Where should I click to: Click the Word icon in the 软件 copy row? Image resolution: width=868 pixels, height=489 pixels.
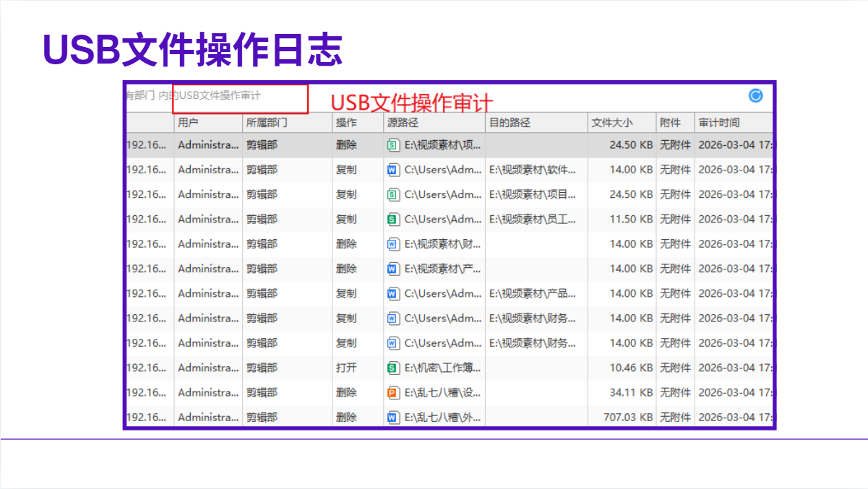click(392, 170)
